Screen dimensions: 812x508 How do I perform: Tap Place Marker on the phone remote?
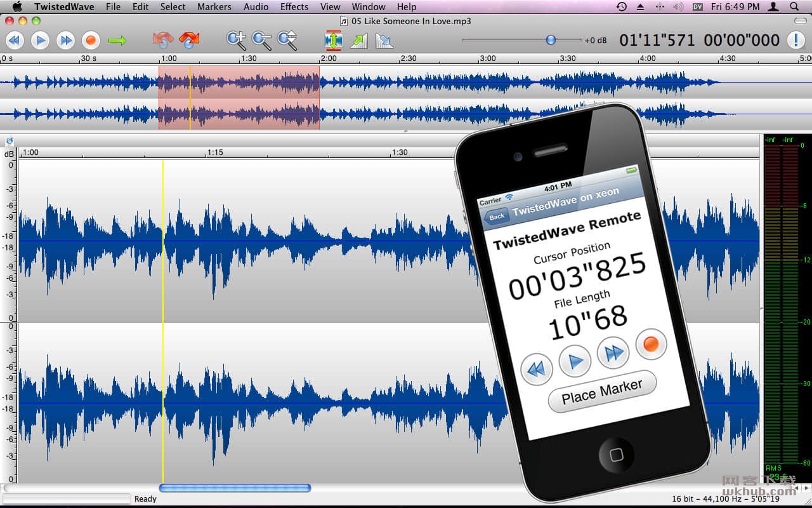click(602, 391)
